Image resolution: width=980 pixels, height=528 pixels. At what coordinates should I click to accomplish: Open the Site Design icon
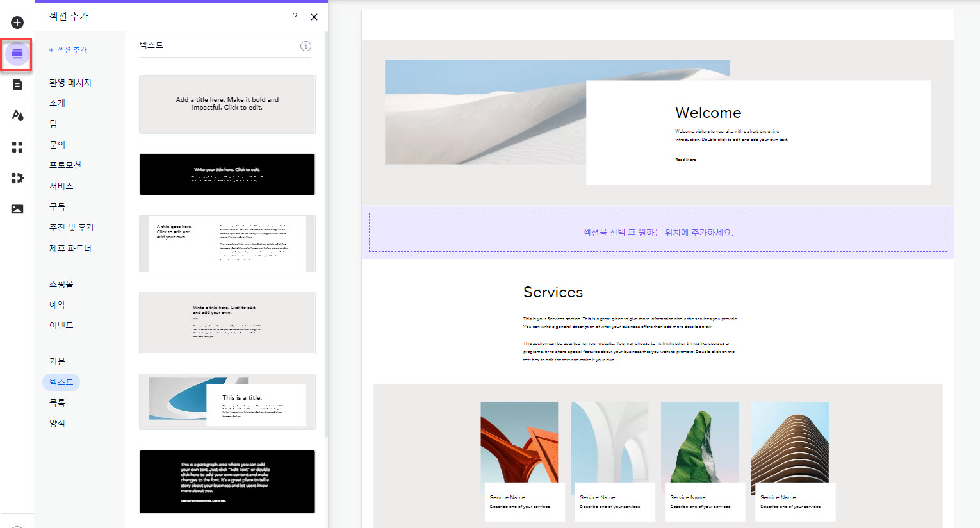tap(17, 115)
